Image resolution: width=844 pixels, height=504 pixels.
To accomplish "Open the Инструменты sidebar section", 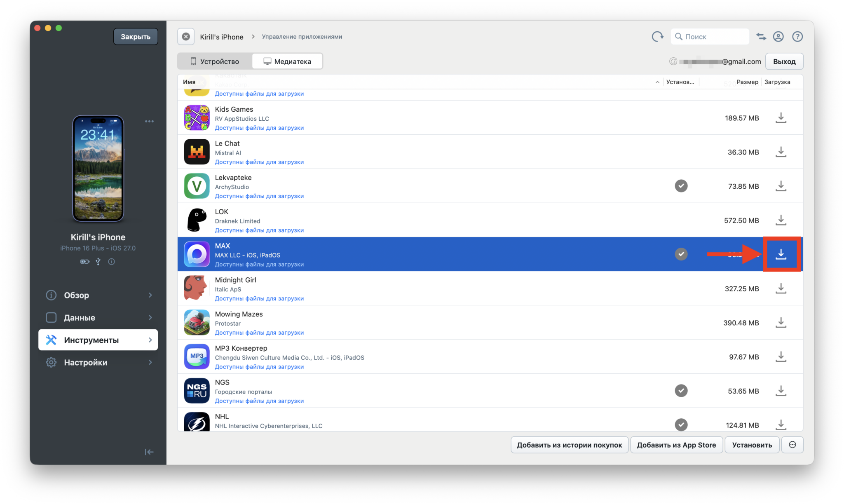I will (x=98, y=340).
